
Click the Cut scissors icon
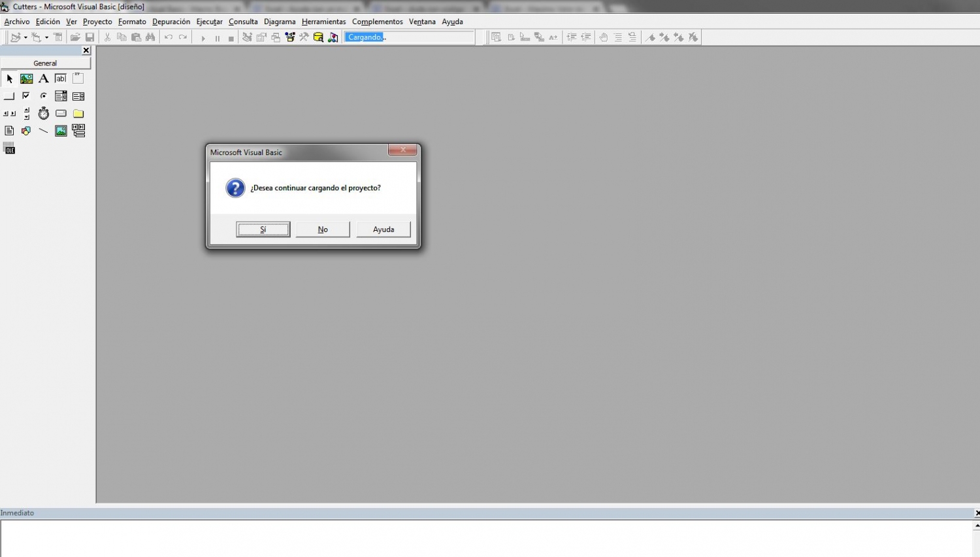pos(107,37)
